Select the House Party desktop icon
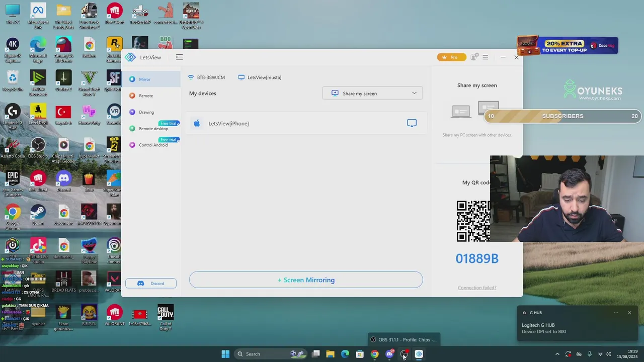 (x=89, y=114)
